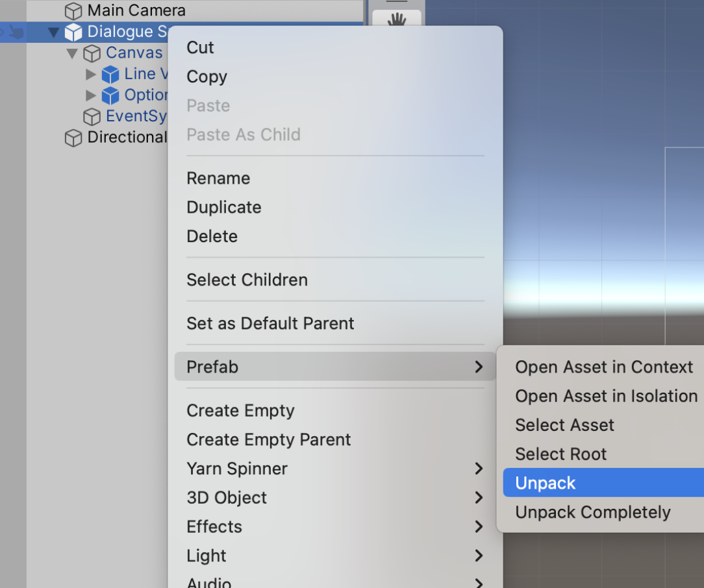Screen dimensions: 704x588
Task: Expand the Line View prefab node
Action: click(91, 75)
